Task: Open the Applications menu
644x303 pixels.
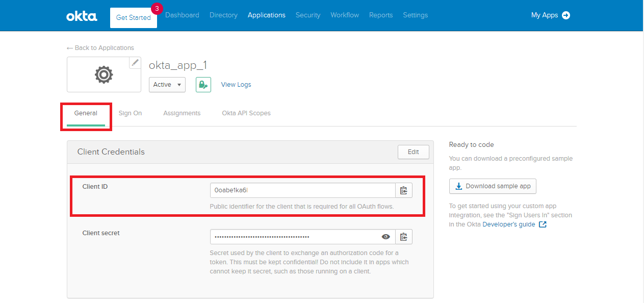Action: coord(267,15)
